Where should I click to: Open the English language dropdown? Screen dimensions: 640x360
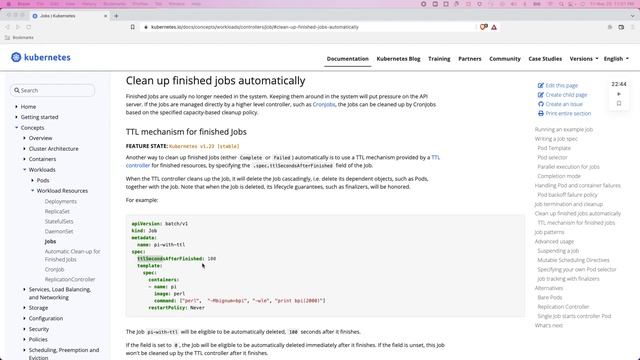pos(616,59)
